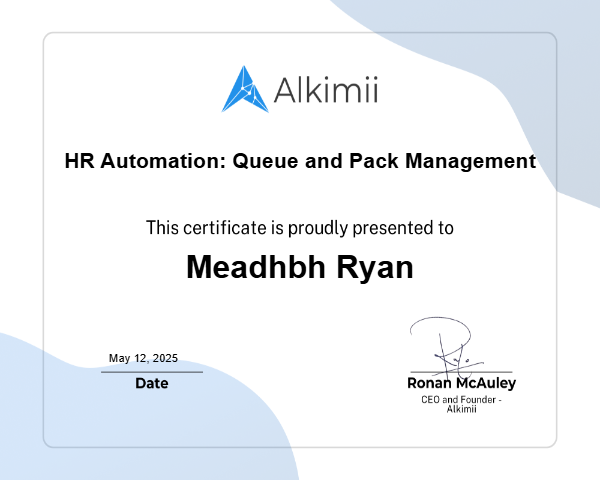Click the name 'Ronan McAuley'
Image resolution: width=600 pixels, height=480 pixels.
click(x=461, y=383)
